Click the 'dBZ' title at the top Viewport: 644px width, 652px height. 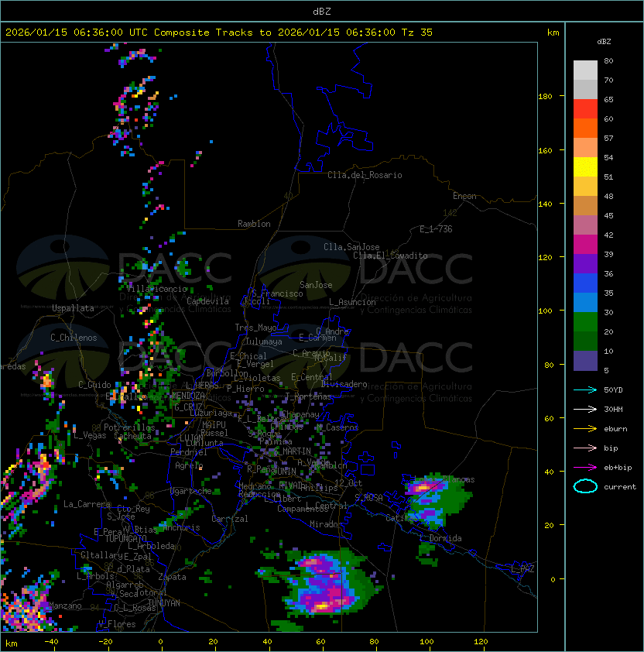[322, 12]
